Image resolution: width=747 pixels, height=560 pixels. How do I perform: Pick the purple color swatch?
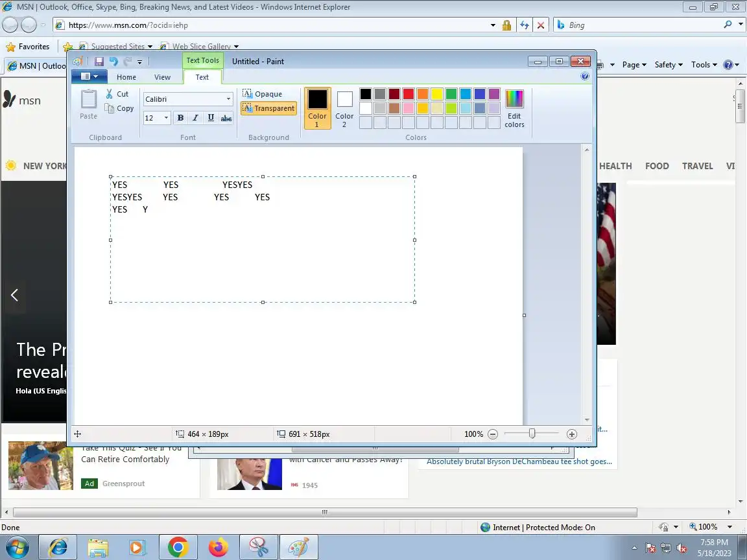tap(494, 94)
